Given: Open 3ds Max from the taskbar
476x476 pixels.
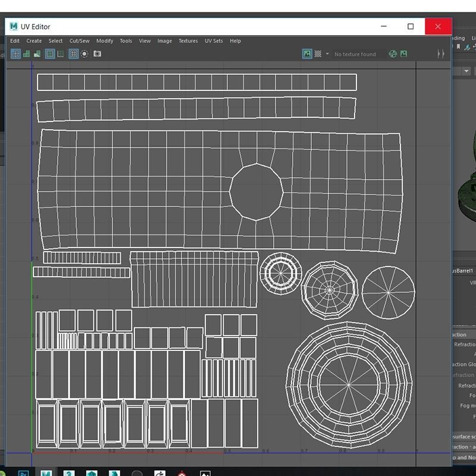Looking at the screenshot, I should [69, 473].
